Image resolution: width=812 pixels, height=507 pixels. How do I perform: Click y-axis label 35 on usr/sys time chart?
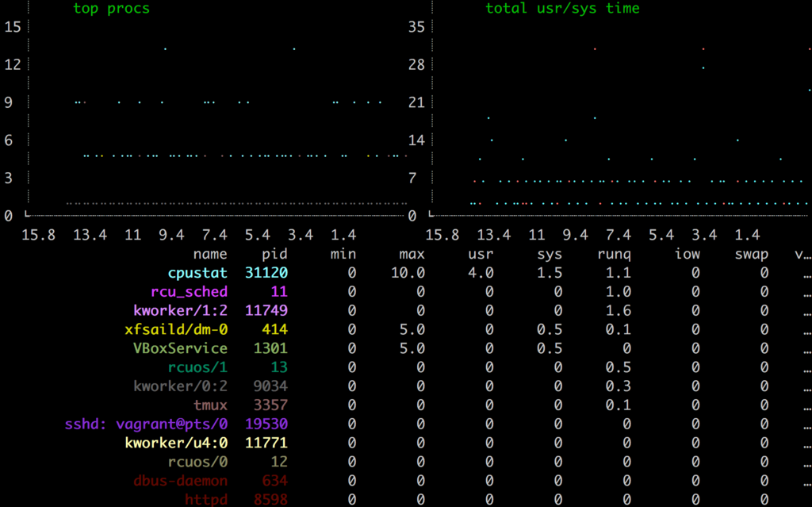click(416, 27)
